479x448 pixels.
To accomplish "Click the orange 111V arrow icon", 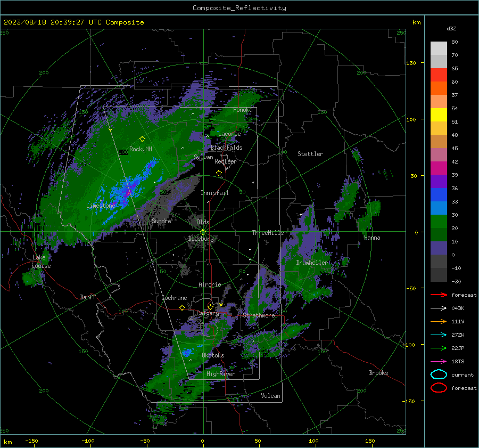I will pos(439,321).
